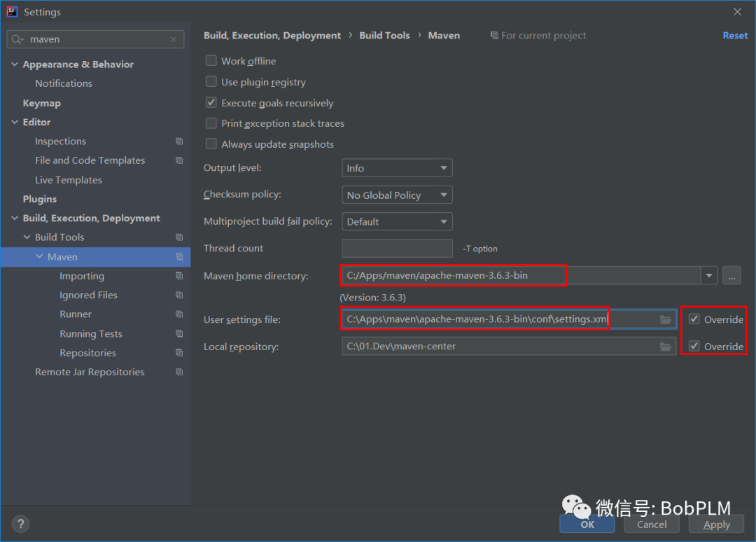Click the Maven home directory path field
The height and width of the screenshot is (542, 756).
point(521,276)
